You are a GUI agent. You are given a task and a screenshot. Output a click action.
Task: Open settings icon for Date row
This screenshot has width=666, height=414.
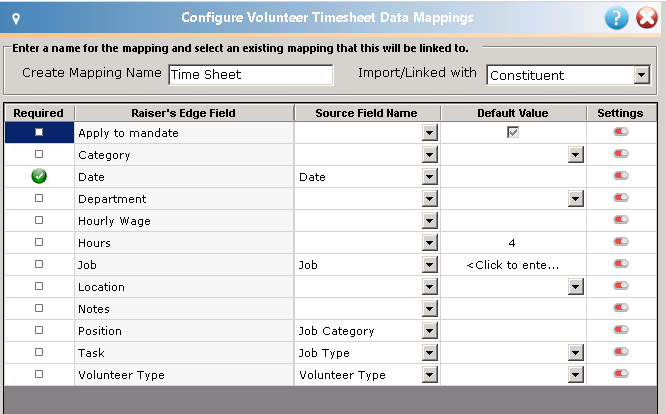pyautogui.click(x=621, y=176)
